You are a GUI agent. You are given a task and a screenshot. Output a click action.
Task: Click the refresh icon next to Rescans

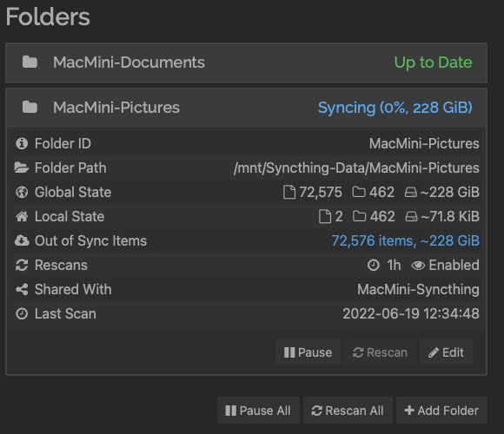(x=22, y=265)
